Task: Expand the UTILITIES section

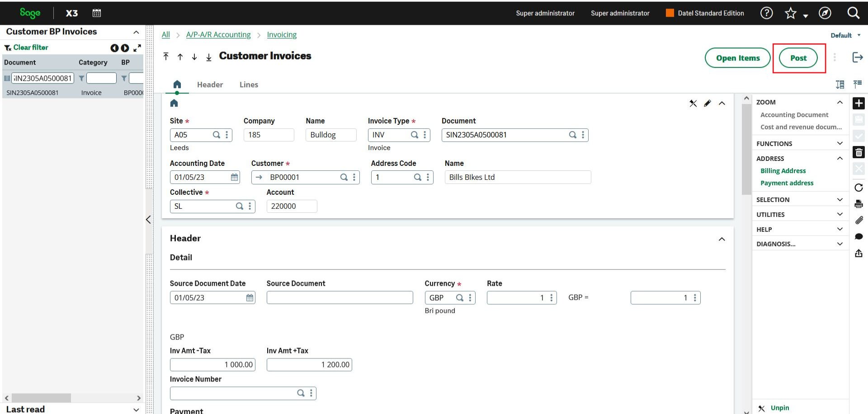Action: point(840,214)
